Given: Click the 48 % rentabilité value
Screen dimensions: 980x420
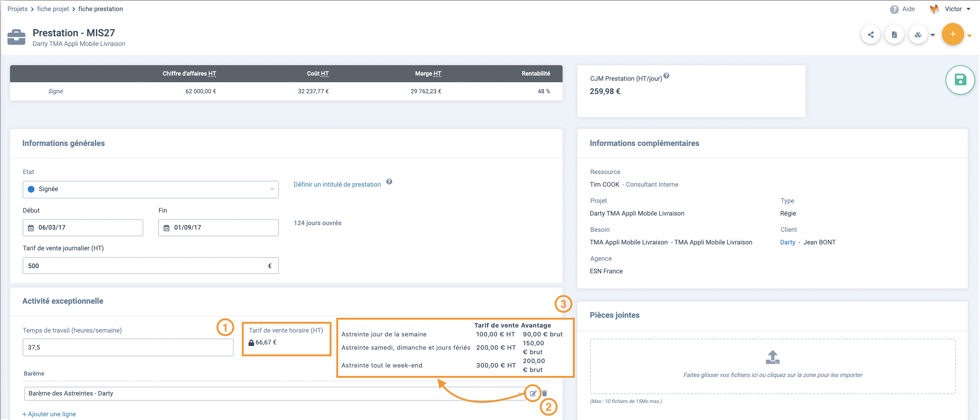Looking at the screenshot, I should [x=544, y=91].
